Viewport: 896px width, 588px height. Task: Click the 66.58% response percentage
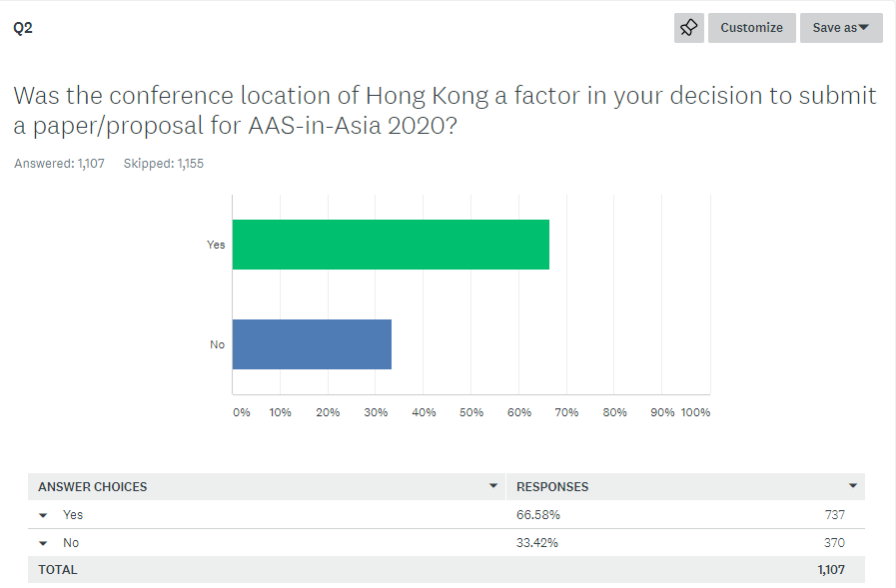(538, 515)
